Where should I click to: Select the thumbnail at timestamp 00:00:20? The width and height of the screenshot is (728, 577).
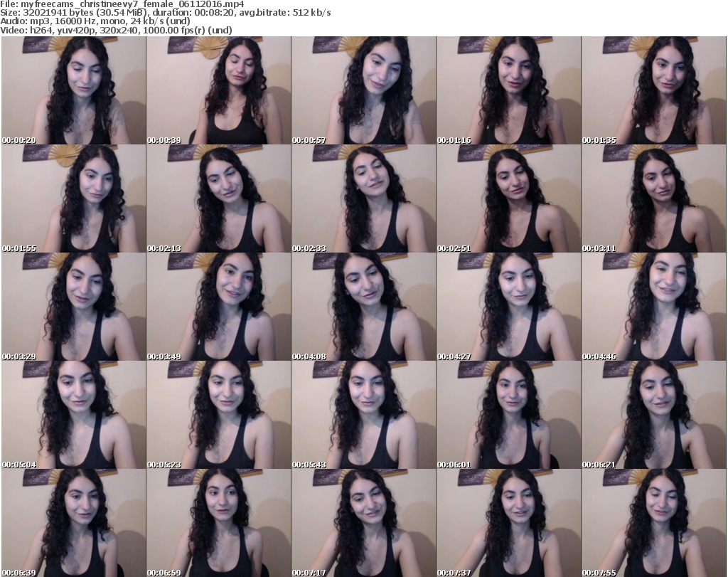click(x=73, y=90)
